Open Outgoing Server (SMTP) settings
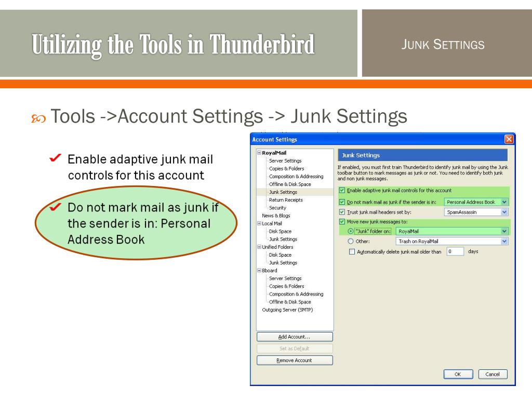 (287, 310)
